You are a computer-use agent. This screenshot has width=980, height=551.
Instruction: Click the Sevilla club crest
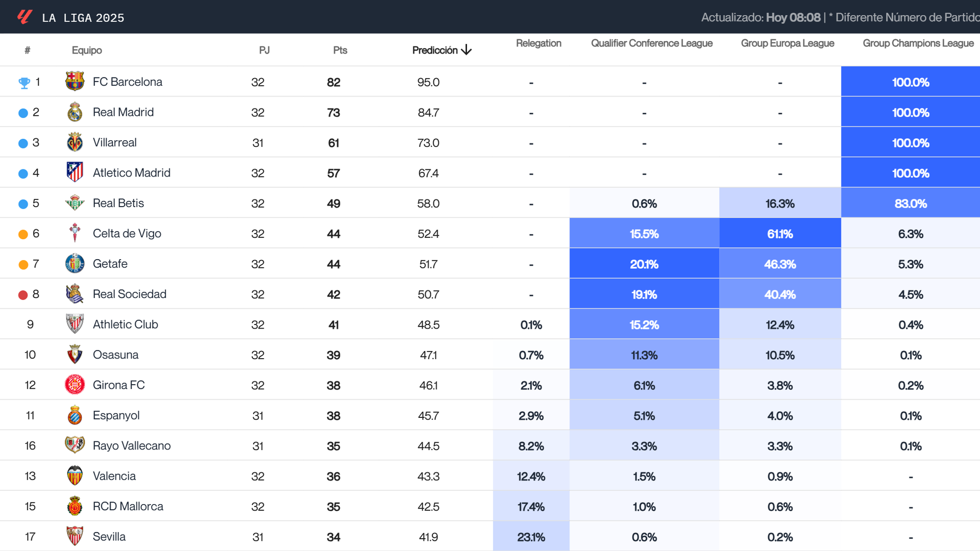coord(74,536)
